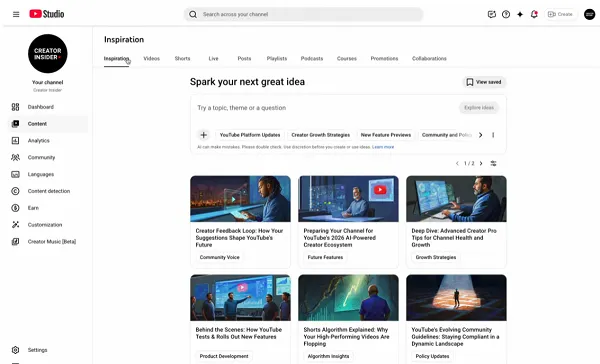Open Content detection in the sidebar
600x364 pixels.
coord(47,191)
